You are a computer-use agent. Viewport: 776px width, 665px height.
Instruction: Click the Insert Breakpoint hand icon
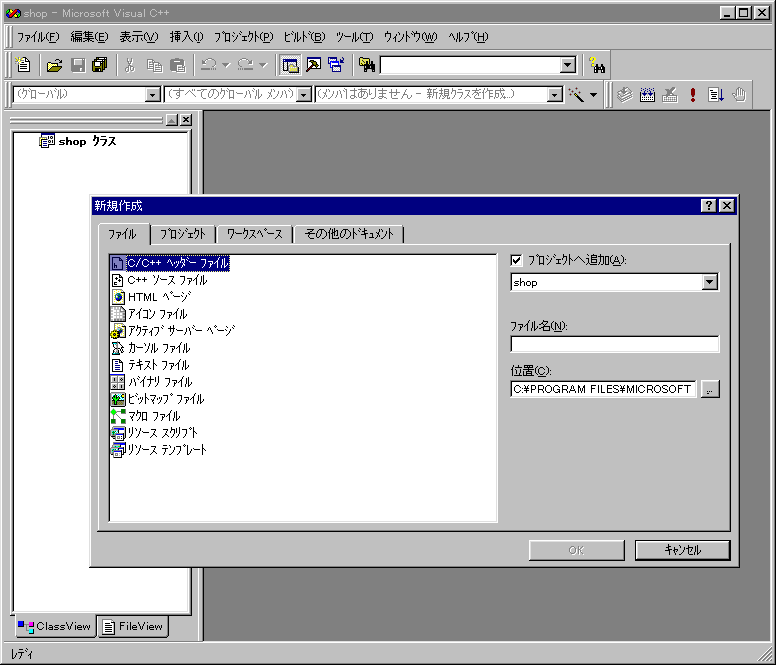click(739, 94)
